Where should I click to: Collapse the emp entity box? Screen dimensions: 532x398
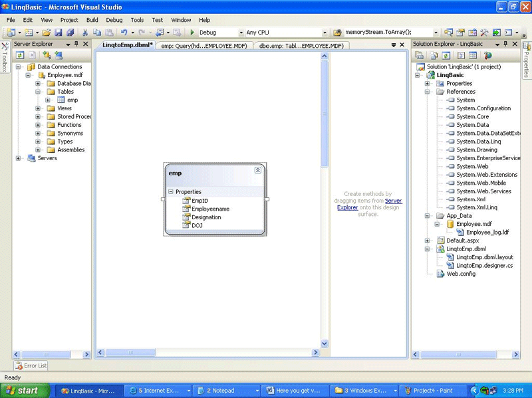pos(258,171)
